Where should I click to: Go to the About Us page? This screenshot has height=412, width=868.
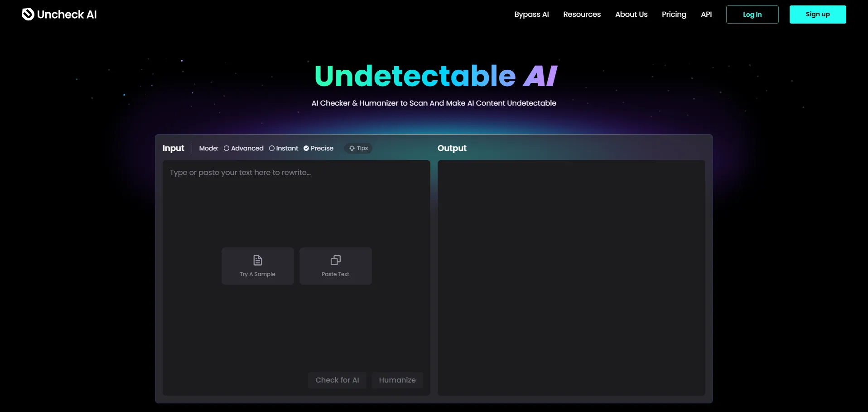[631, 15]
